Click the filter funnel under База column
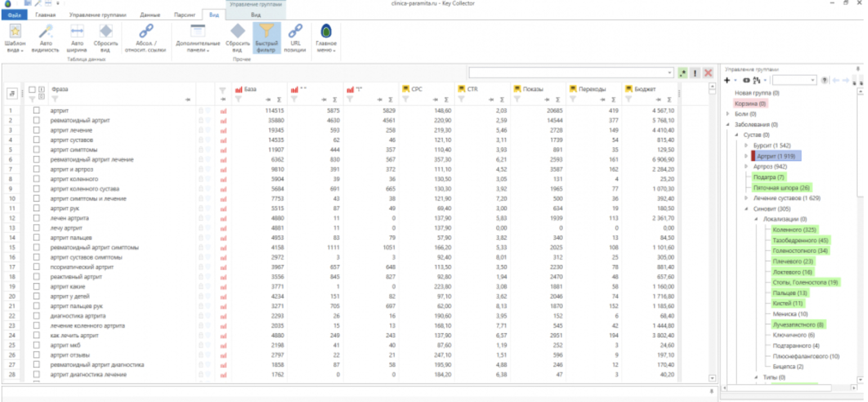The width and height of the screenshot is (868, 402). 238,99
